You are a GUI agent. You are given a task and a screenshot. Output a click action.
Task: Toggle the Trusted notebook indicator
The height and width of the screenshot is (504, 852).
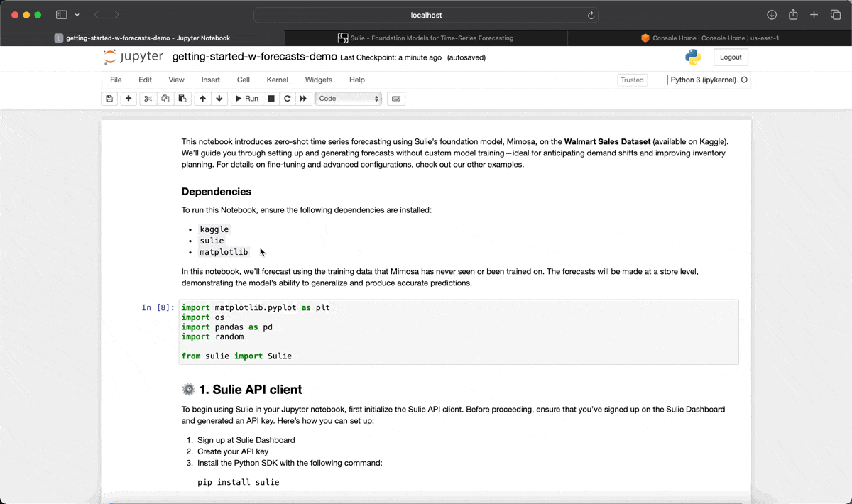[x=632, y=80]
